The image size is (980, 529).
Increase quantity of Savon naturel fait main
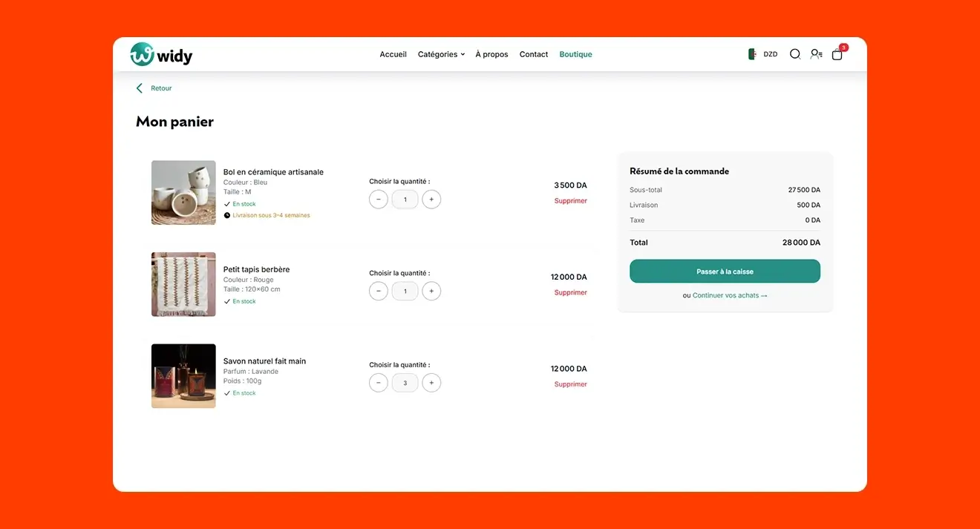click(x=431, y=383)
